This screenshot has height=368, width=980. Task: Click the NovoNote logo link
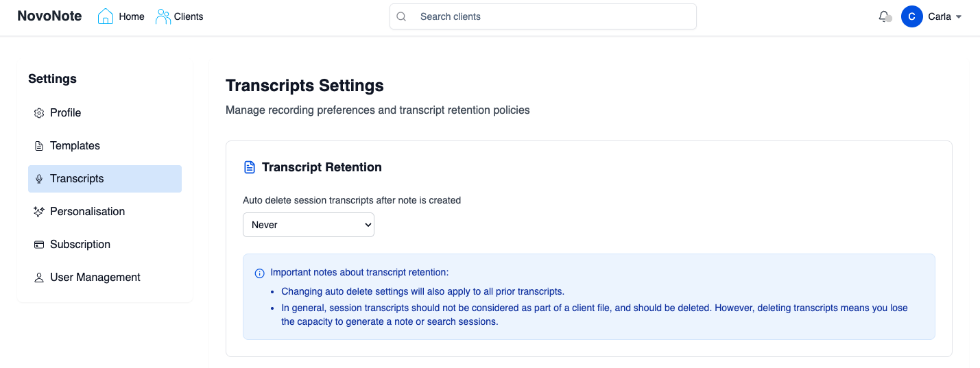pyautogui.click(x=49, y=16)
